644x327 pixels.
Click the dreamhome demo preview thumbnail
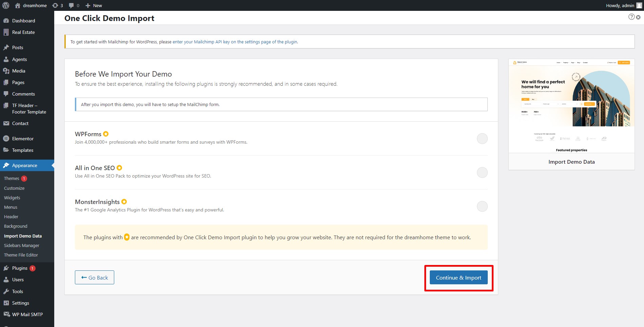pyautogui.click(x=571, y=106)
